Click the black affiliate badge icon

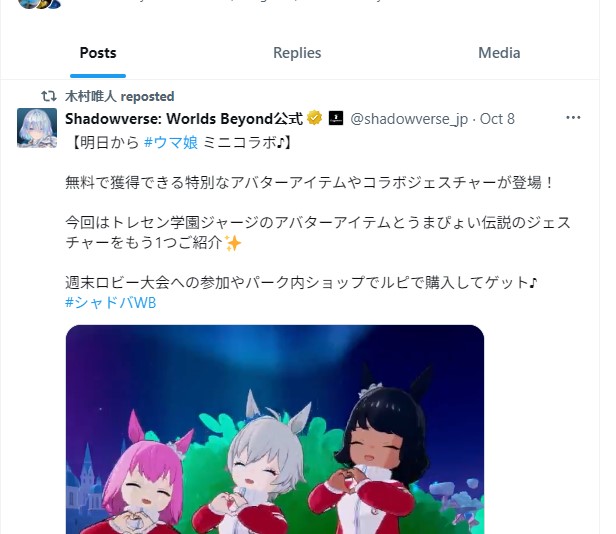(336, 118)
